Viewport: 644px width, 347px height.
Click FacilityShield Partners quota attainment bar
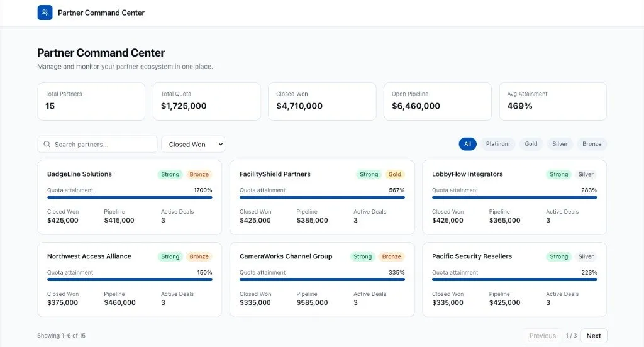(322, 197)
